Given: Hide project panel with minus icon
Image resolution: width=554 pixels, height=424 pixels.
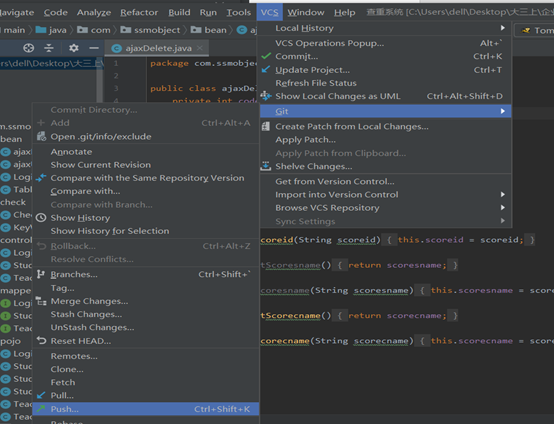Looking at the screenshot, I should pos(94,48).
